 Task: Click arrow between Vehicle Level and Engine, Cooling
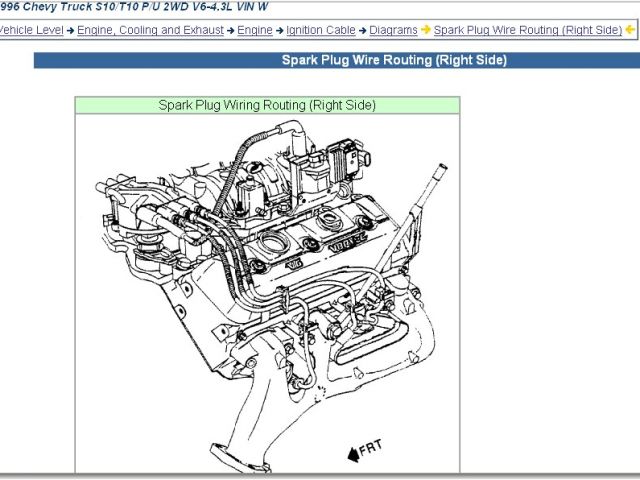coord(71,30)
